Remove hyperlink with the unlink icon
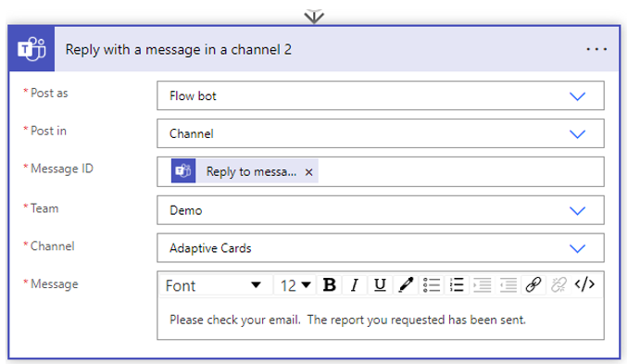This screenshot has height=364, width=628. tap(559, 285)
